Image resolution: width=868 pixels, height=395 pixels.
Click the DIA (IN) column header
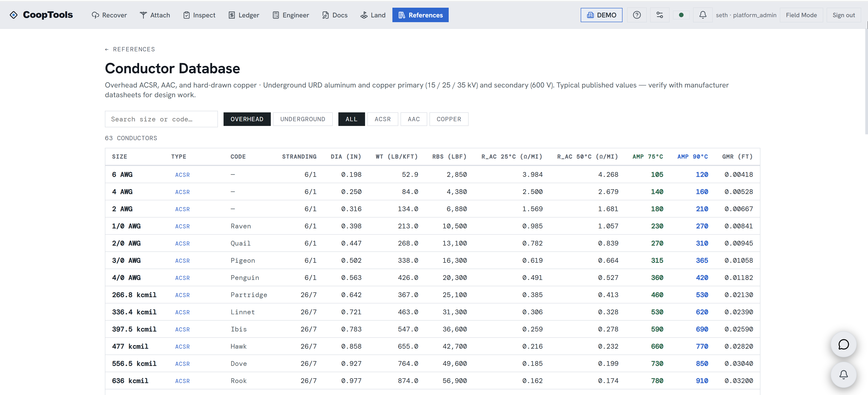pos(346,156)
